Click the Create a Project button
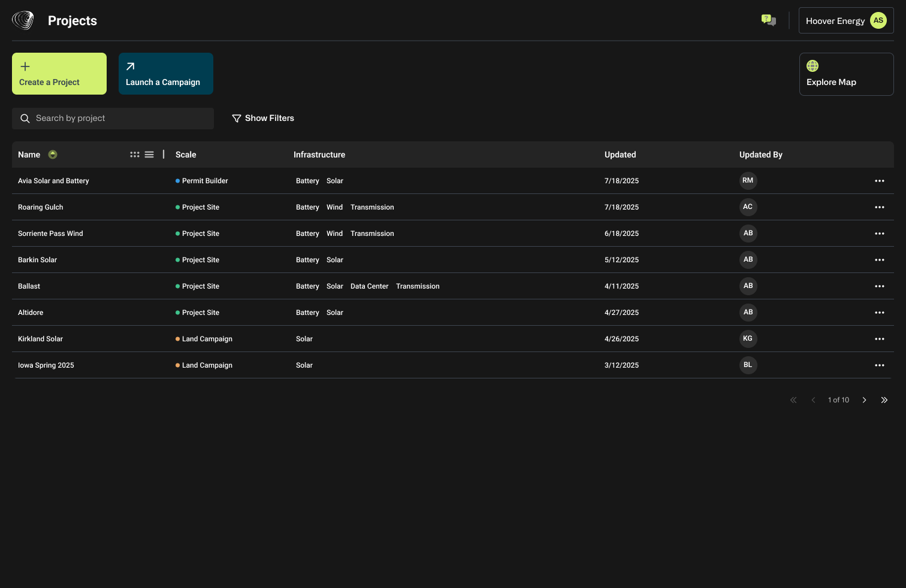The width and height of the screenshot is (906, 588). point(59,73)
